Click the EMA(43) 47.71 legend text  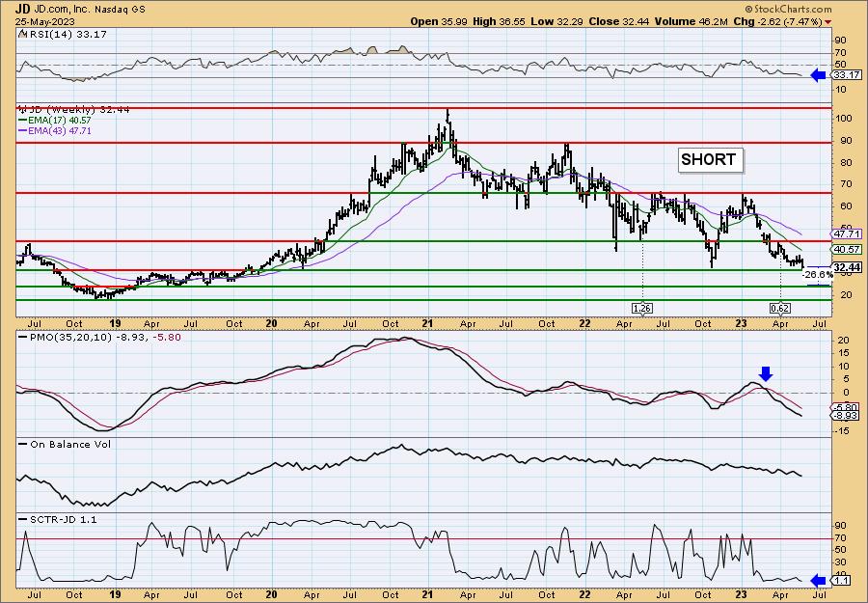[59, 131]
